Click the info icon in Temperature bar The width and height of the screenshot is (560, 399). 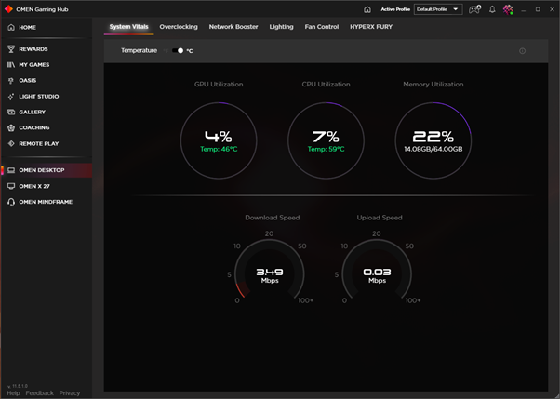pos(522,51)
